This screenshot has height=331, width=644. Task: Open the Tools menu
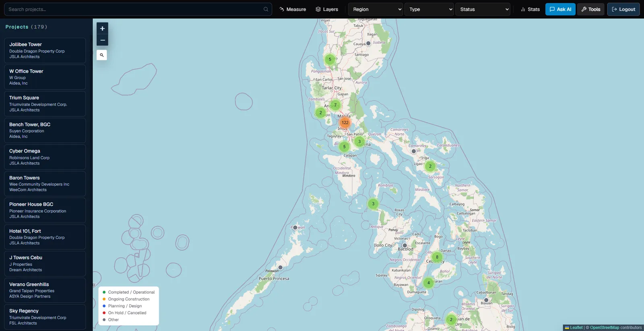(x=590, y=9)
